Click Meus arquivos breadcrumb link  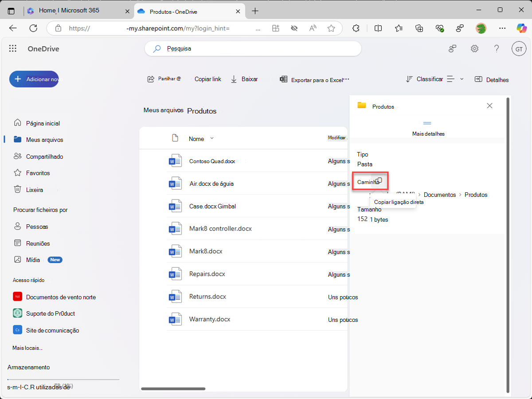[164, 110]
